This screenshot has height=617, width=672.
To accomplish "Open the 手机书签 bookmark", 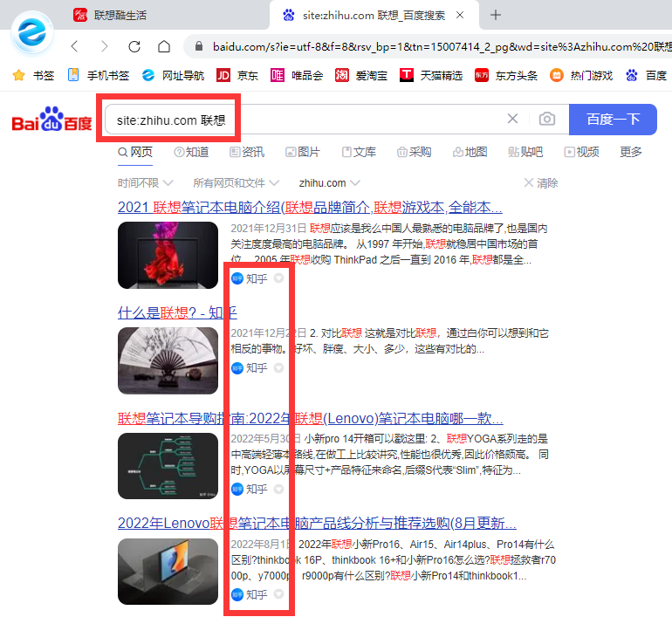I will click(99, 76).
